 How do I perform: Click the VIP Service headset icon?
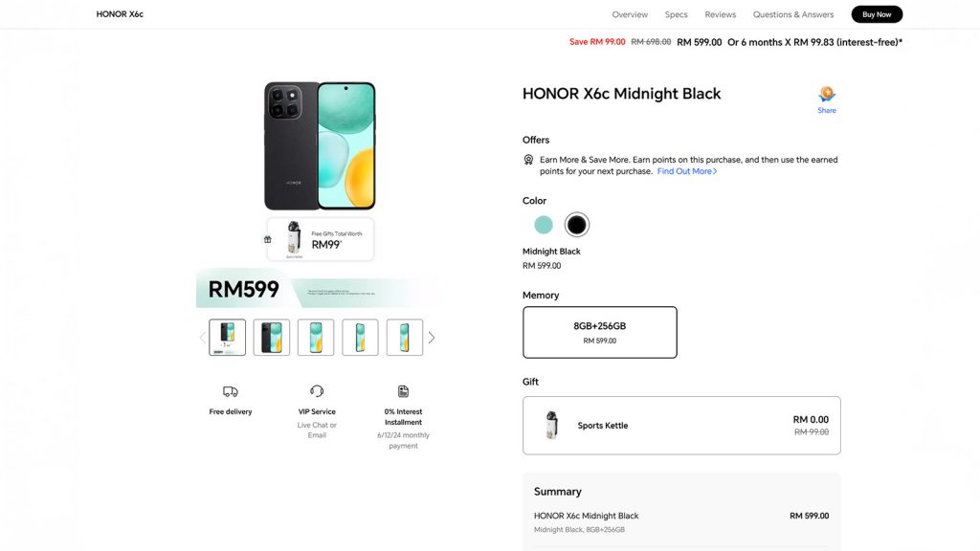pyautogui.click(x=317, y=391)
